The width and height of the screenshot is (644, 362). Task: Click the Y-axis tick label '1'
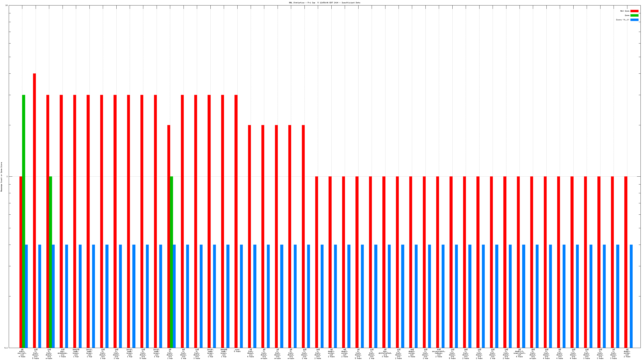tap(7, 177)
